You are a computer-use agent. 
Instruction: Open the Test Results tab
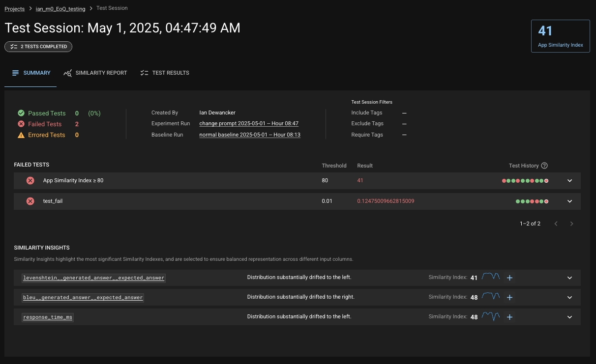[x=165, y=73]
